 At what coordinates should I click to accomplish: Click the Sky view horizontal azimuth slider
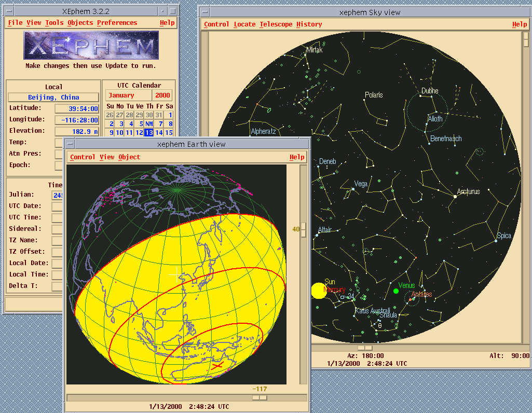365,348
